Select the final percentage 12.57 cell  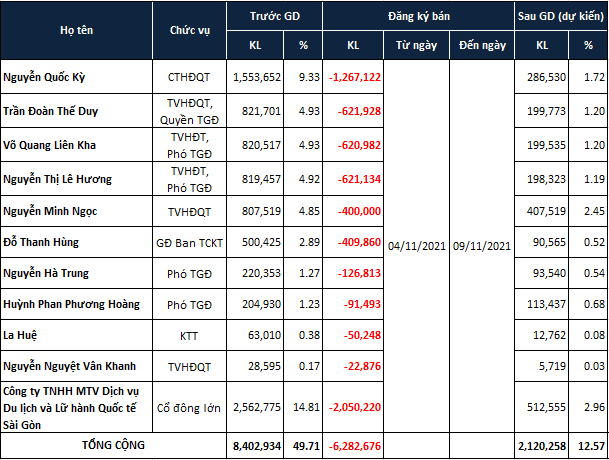click(588, 445)
